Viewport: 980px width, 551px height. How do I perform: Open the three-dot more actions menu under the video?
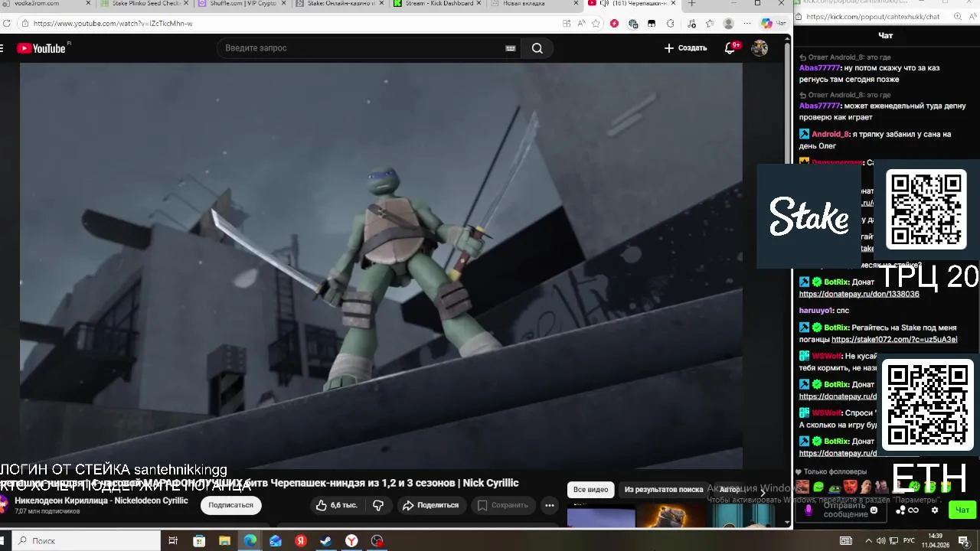[550, 505]
